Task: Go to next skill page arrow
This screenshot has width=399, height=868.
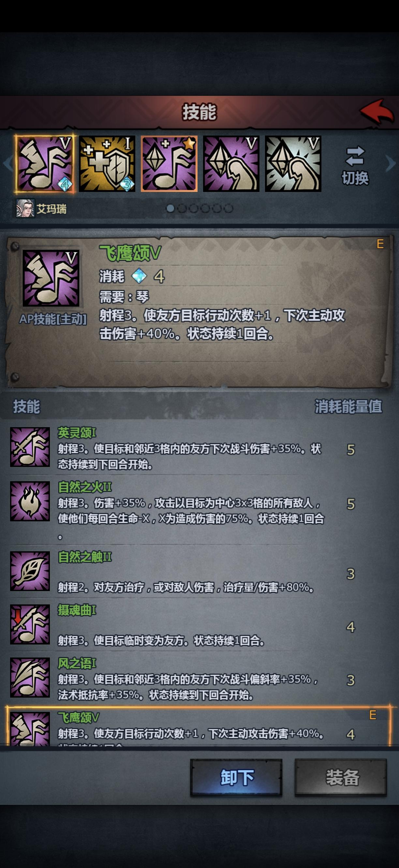Action: [391, 164]
